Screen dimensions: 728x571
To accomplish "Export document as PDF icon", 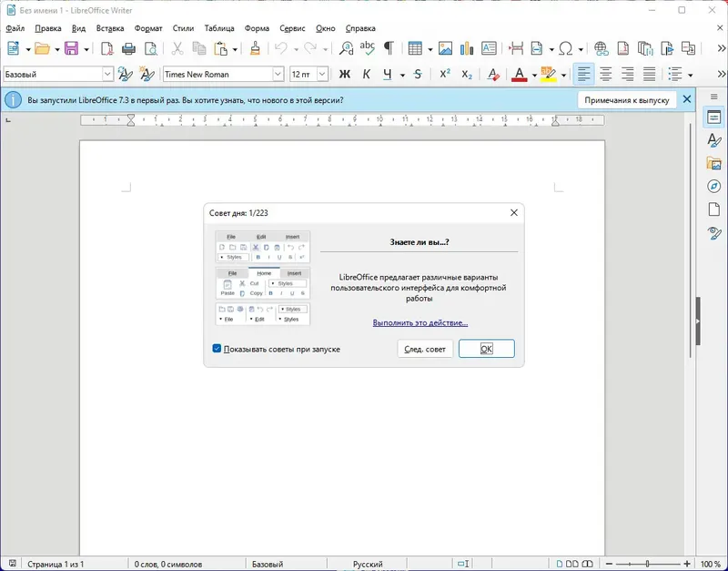I will coord(107,48).
